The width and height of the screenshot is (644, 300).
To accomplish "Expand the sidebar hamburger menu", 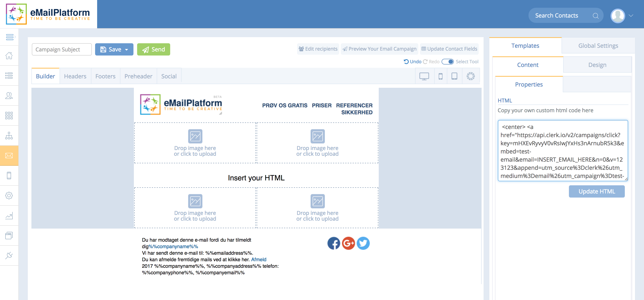I will 10,37.
